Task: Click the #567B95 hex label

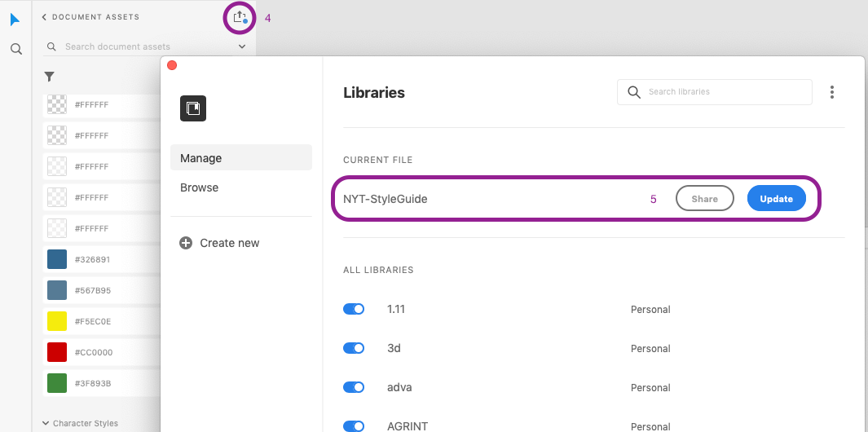Action: pos(92,290)
